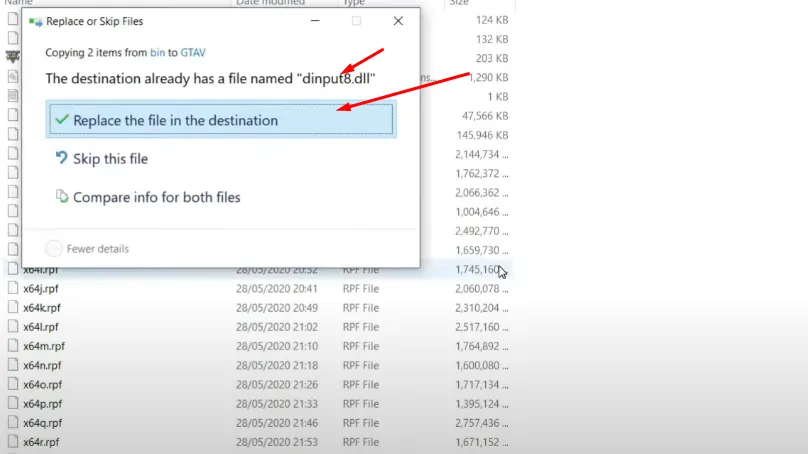Select the x64k.rpf file name

(x=41, y=307)
